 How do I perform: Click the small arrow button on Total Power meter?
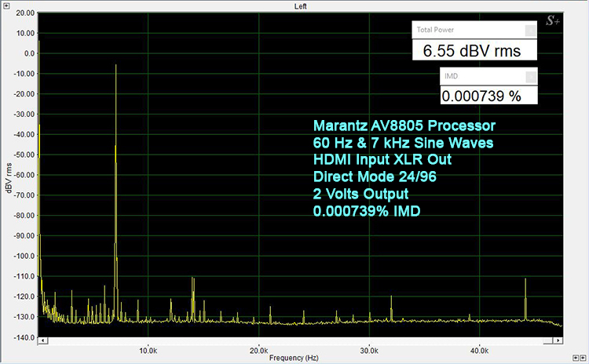coord(530,30)
